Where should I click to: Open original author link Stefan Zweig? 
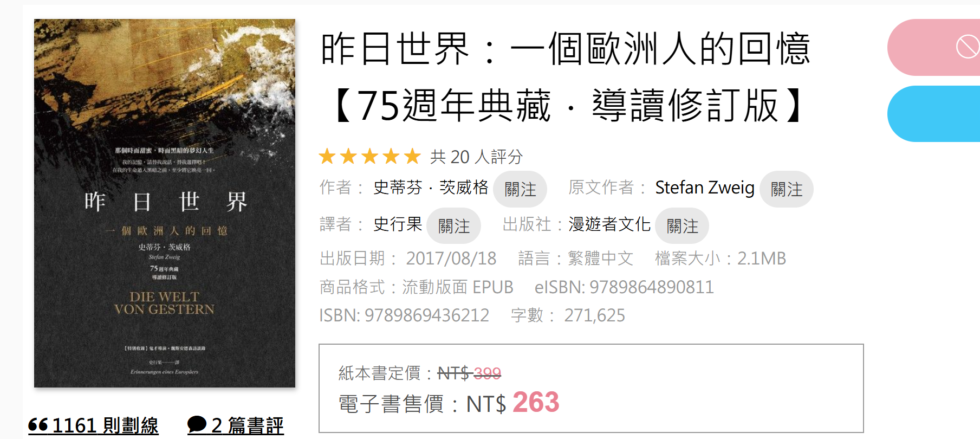705,188
